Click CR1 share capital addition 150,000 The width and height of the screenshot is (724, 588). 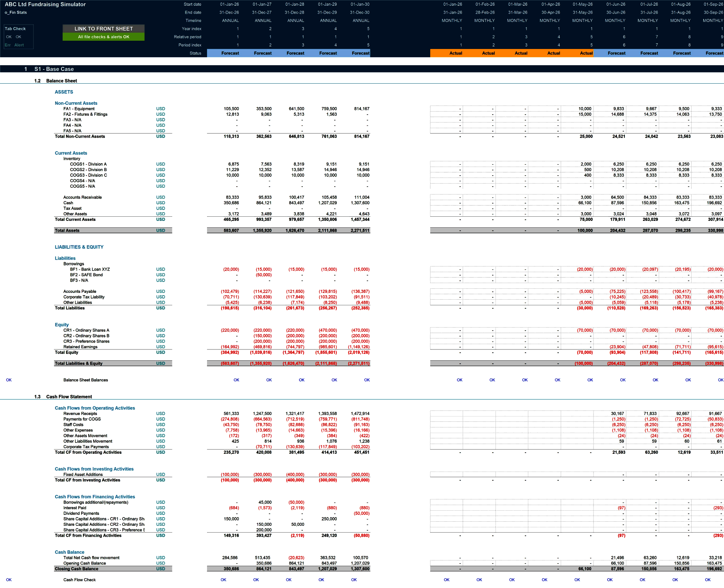coord(231,519)
